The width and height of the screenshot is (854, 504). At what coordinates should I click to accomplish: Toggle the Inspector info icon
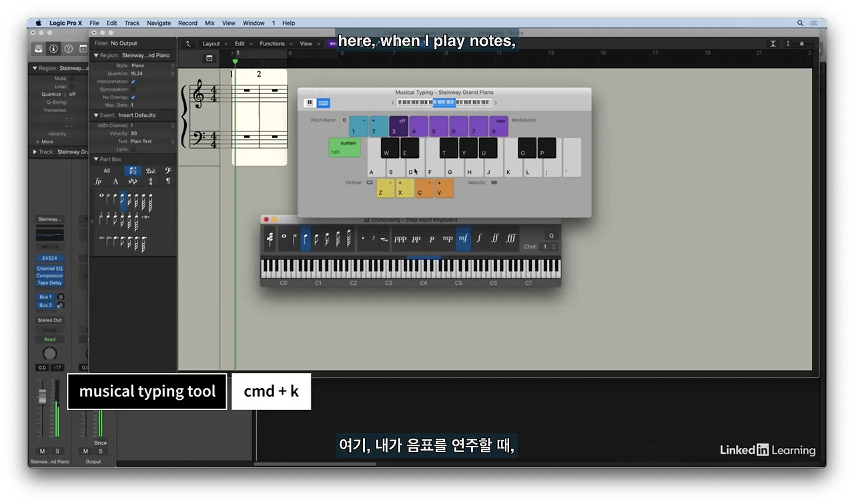pyautogui.click(x=54, y=49)
